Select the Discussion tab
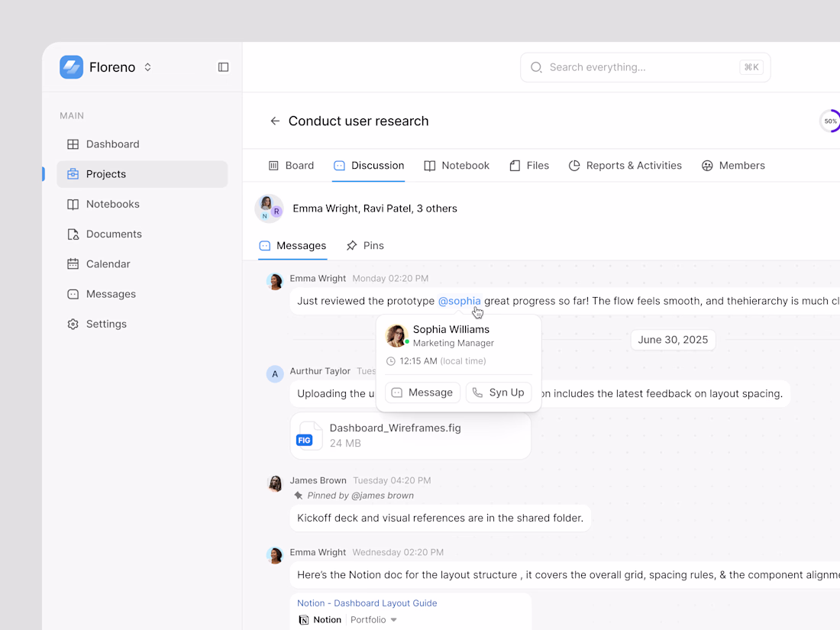The height and width of the screenshot is (630, 840). (x=369, y=166)
